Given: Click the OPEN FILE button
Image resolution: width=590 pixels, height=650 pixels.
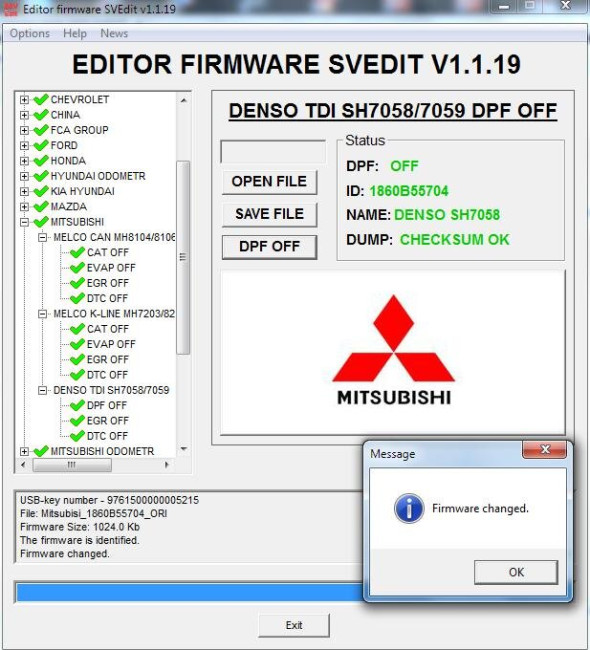Looking at the screenshot, I should [270, 182].
